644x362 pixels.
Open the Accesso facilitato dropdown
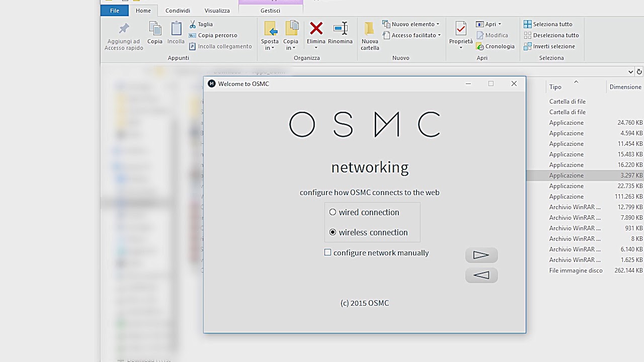tap(412, 35)
